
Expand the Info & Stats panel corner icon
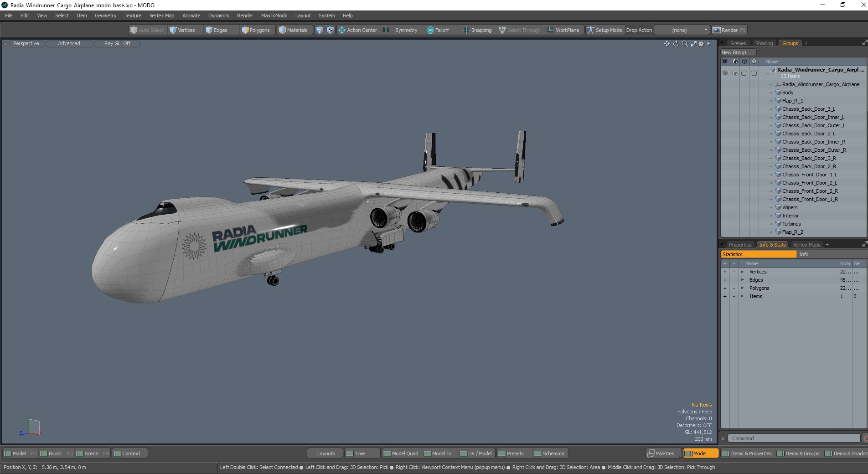click(864, 244)
